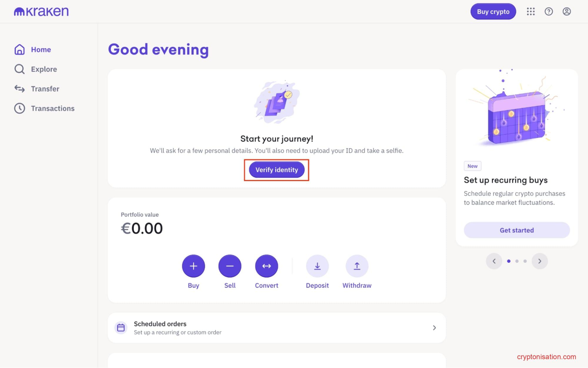
Task: Click the Deposit download icon
Action: coord(317,266)
